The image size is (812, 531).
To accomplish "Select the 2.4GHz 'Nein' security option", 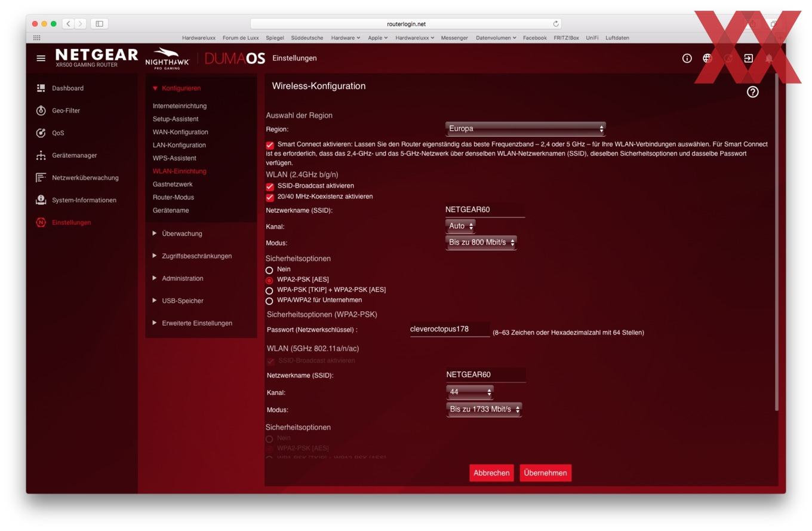I will (269, 270).
